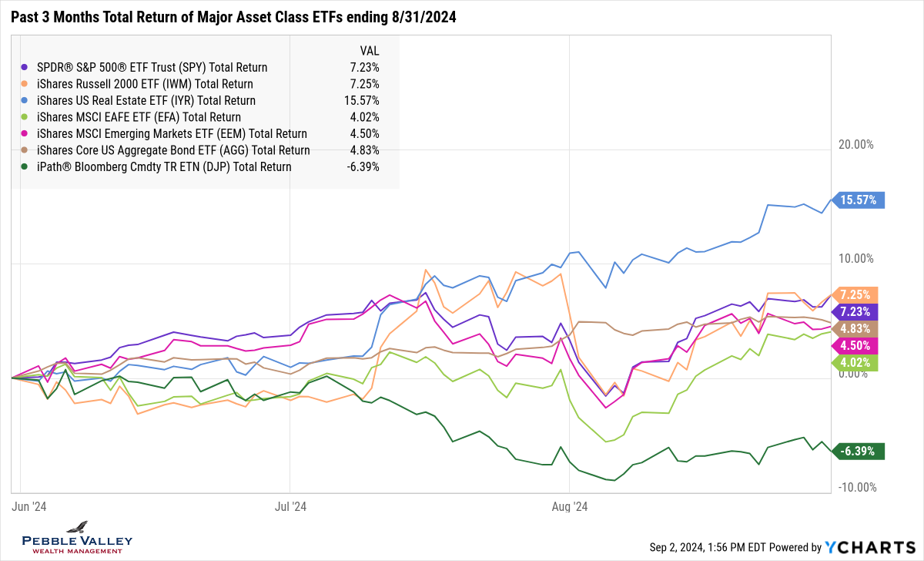This screenshot has height=561, width=924.
Task: Select the -6.39% DJP value flag
Action: 858,451
